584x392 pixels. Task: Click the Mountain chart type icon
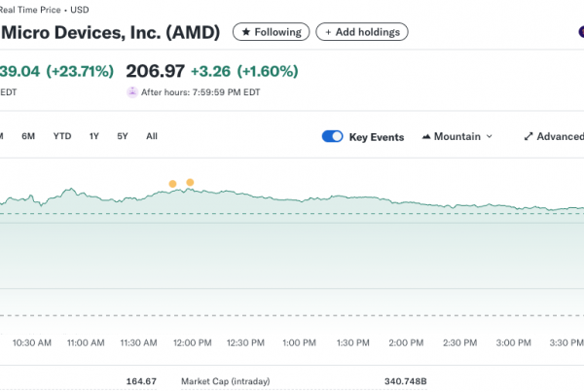(426, 137)
